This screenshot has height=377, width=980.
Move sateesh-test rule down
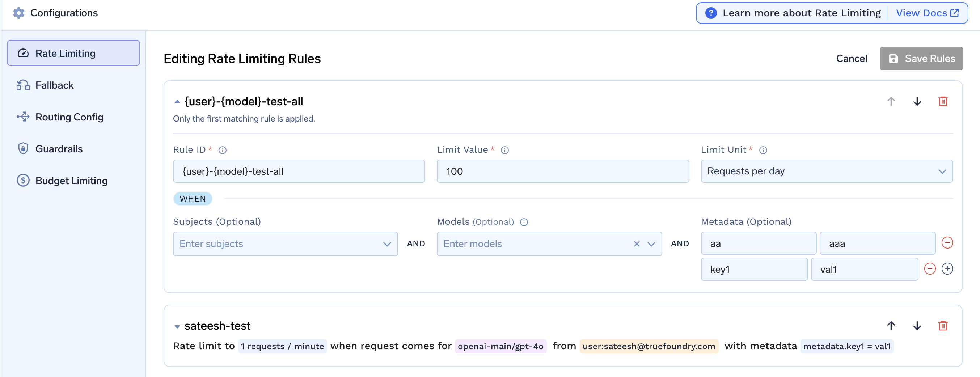coord(917,326)
